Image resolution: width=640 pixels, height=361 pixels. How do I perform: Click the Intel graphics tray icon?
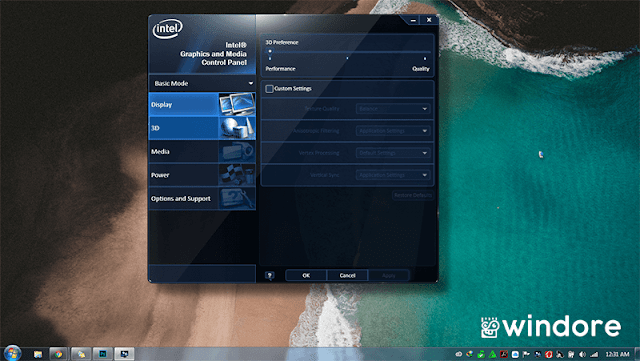(x=538, y=354)
